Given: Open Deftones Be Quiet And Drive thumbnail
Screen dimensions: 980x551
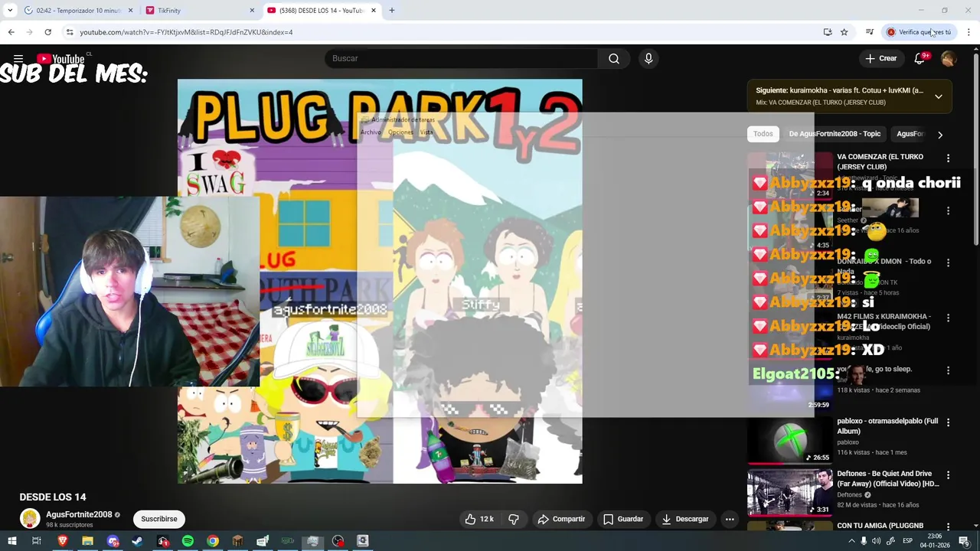Looking at the screenshot, I should click(789, 491).
